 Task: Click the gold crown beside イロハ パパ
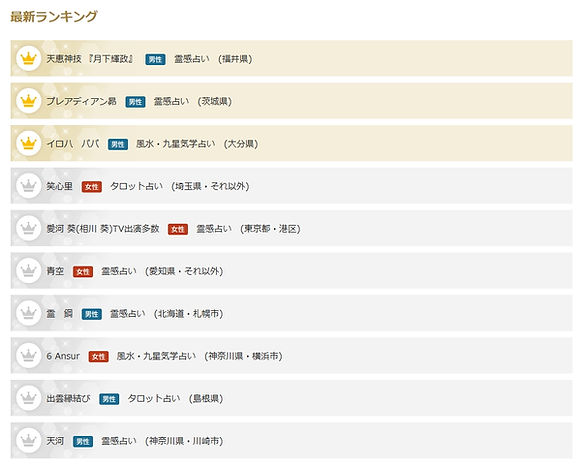[x=29, y=143]
